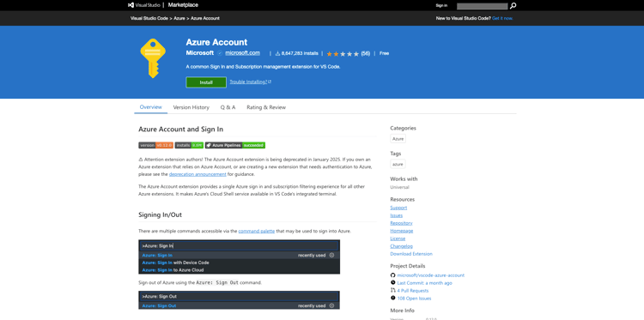Open the Issues resource link
644x320 pixels.
(397, 215)
